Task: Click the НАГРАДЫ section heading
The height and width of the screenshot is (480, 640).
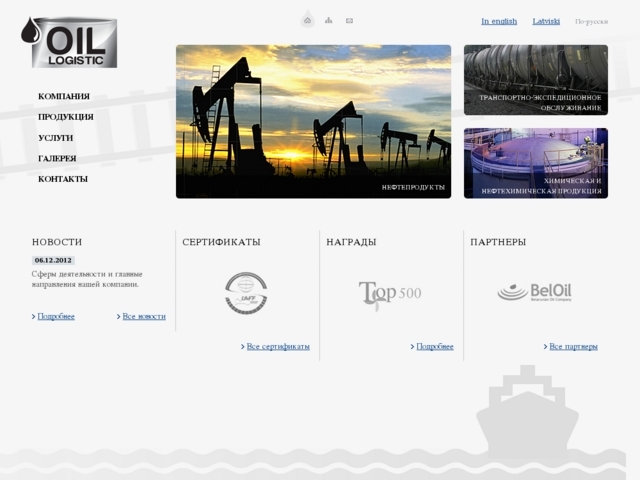Action: 351,242
